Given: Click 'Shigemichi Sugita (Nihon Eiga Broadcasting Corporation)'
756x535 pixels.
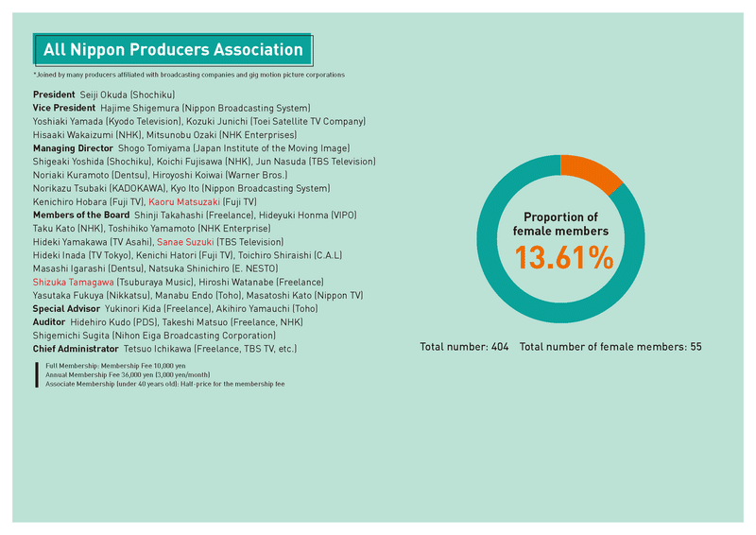Looking at the screenshot, I should [x=154, y=336].
